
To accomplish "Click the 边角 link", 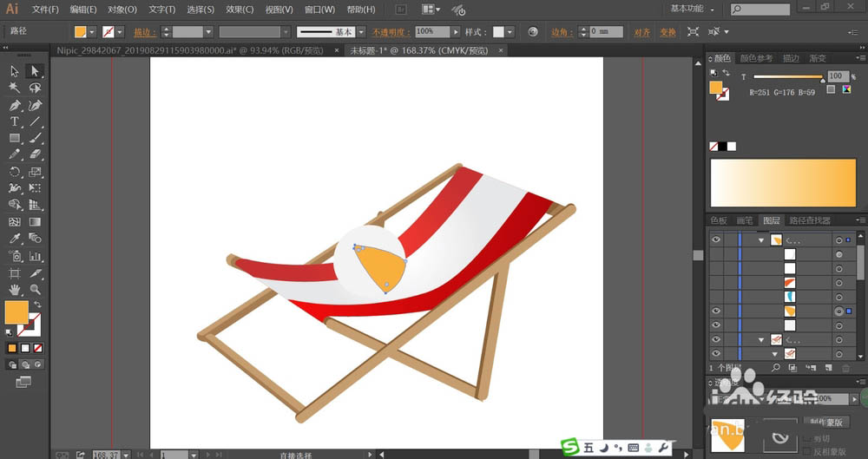I will [562, 32].
